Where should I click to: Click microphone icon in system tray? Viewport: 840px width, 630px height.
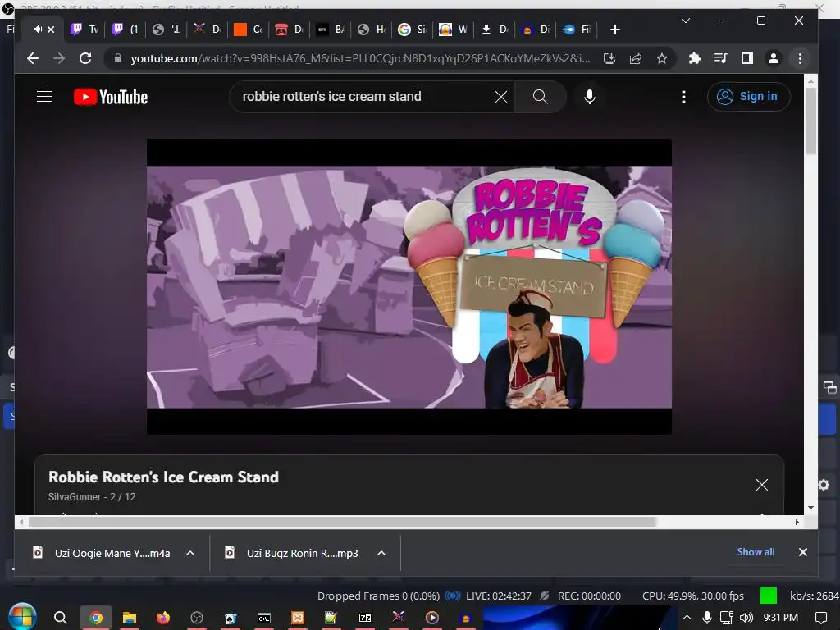tap(706, 618)
